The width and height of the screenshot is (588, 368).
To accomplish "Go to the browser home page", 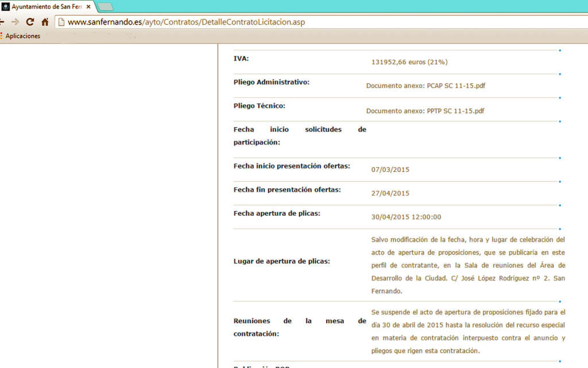I will [x=45, y=22].
